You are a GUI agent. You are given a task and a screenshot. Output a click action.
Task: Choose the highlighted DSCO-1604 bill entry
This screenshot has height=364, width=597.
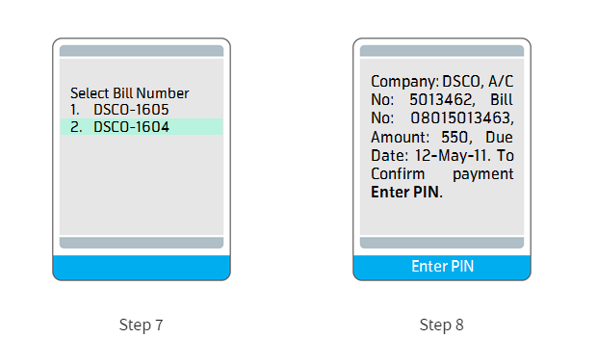point(142,127)
